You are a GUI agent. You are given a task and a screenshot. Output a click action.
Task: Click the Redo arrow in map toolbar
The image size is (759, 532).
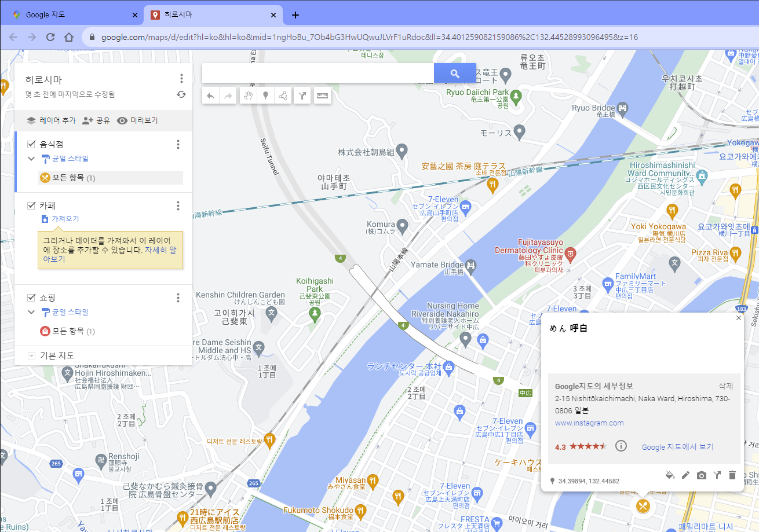[x=228, y=96]
